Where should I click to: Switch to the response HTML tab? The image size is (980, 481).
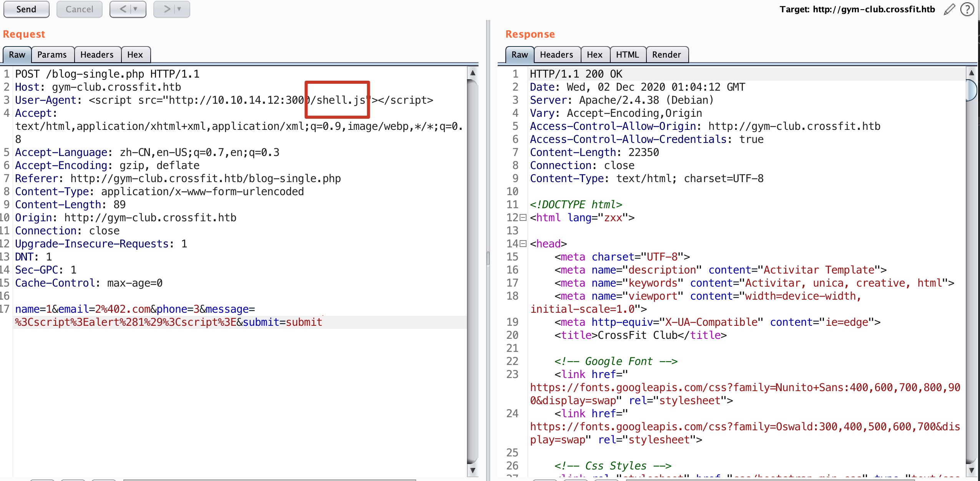(627, 55)
